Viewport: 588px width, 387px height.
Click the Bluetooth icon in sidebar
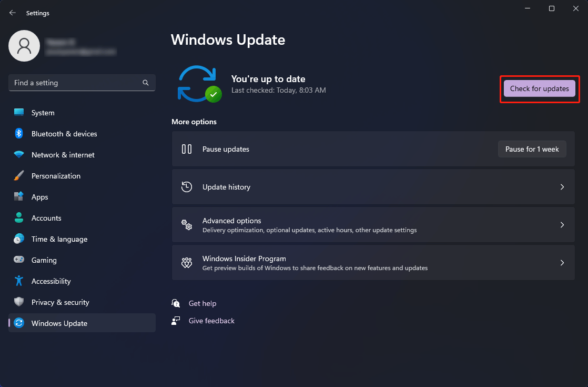19,133
